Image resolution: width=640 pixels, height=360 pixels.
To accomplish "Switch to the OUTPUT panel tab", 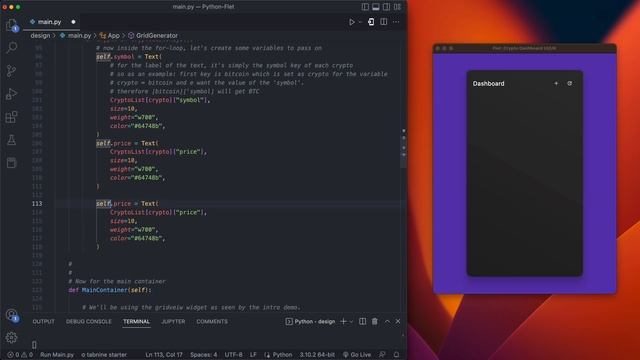I will [43, 322].
